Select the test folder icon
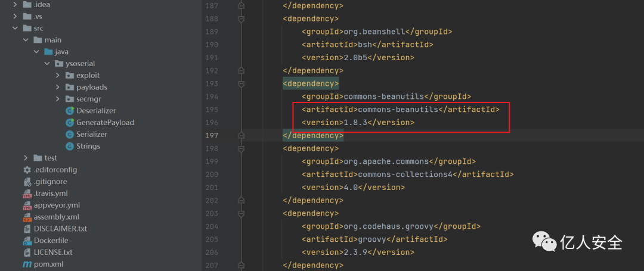 (38, 158)
